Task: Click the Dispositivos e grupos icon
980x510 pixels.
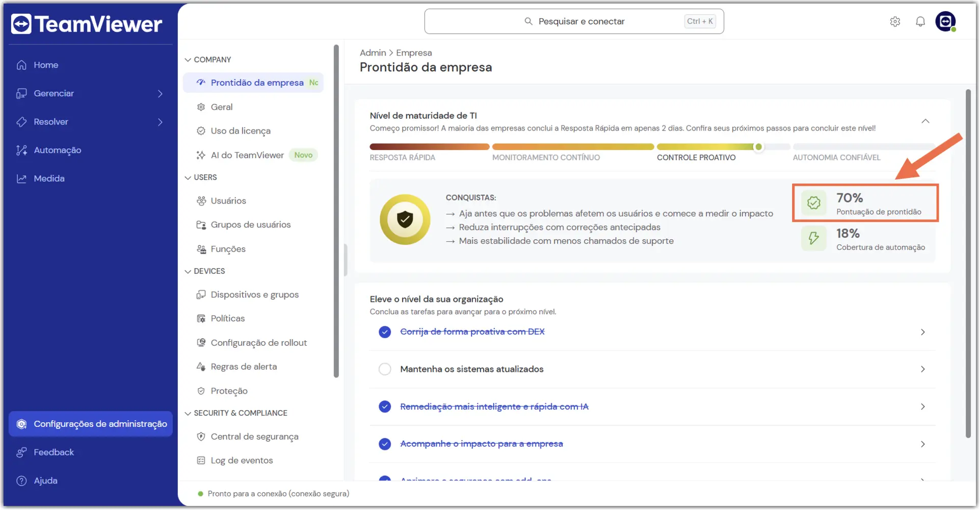Action: [x=201, y=295]
